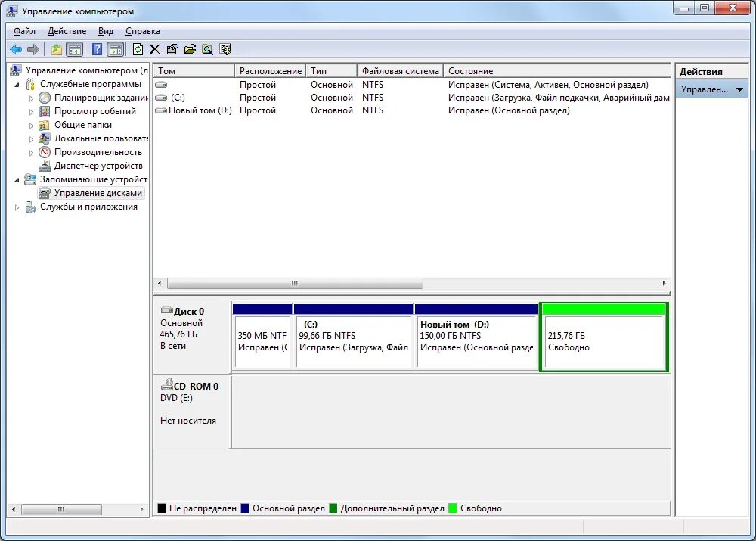Open the Управлен... actions dropdown arrow
Image resolution: width=756 pixels, height=541 pixels.
pyautogui.click(x=739, y=89)
